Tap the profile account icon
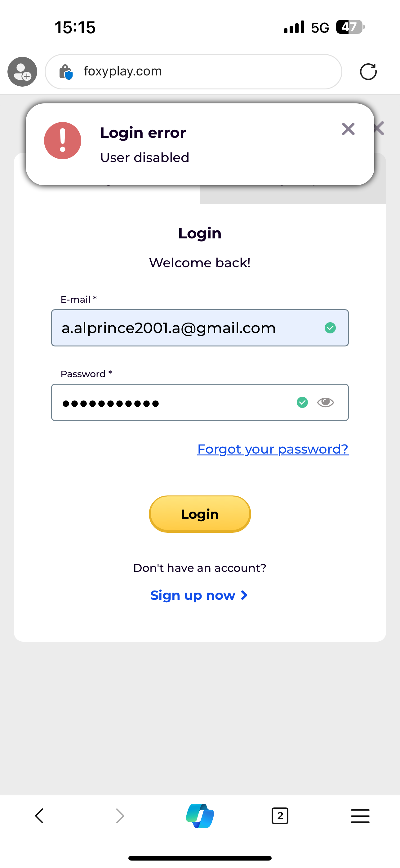 (x=22, y=71)
